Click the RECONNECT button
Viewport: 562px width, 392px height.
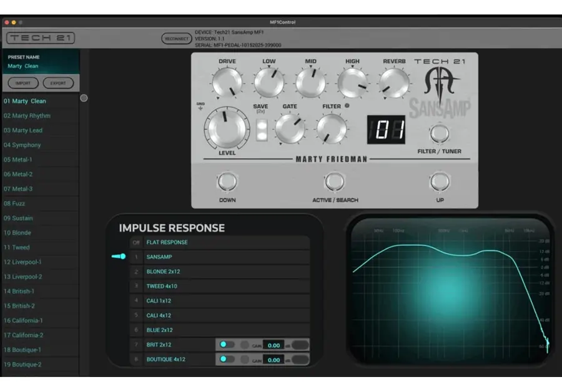[176, 39]
